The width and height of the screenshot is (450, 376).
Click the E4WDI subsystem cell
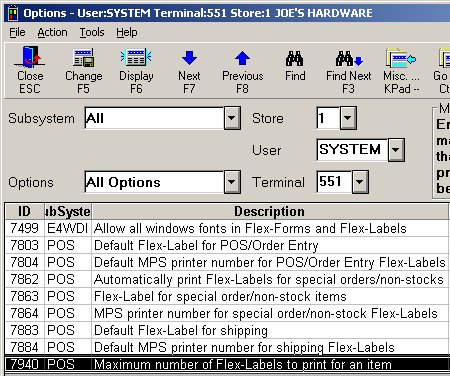(x=68, y=228)
